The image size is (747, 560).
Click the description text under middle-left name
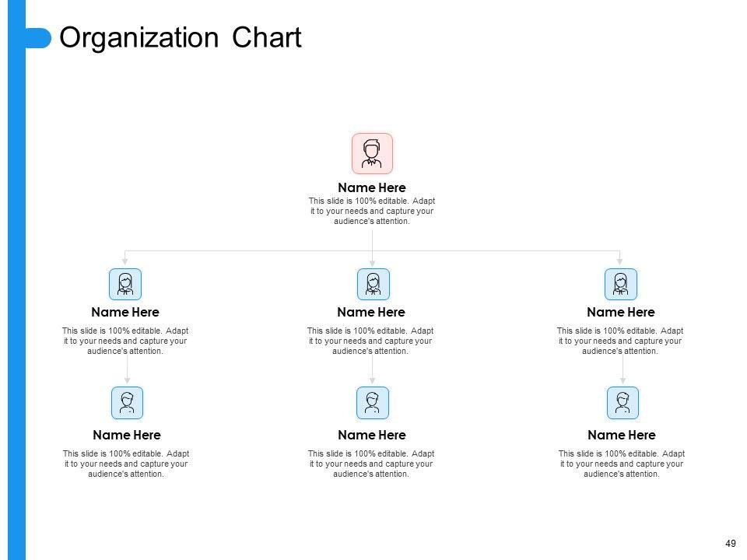(x=125, y=341)
